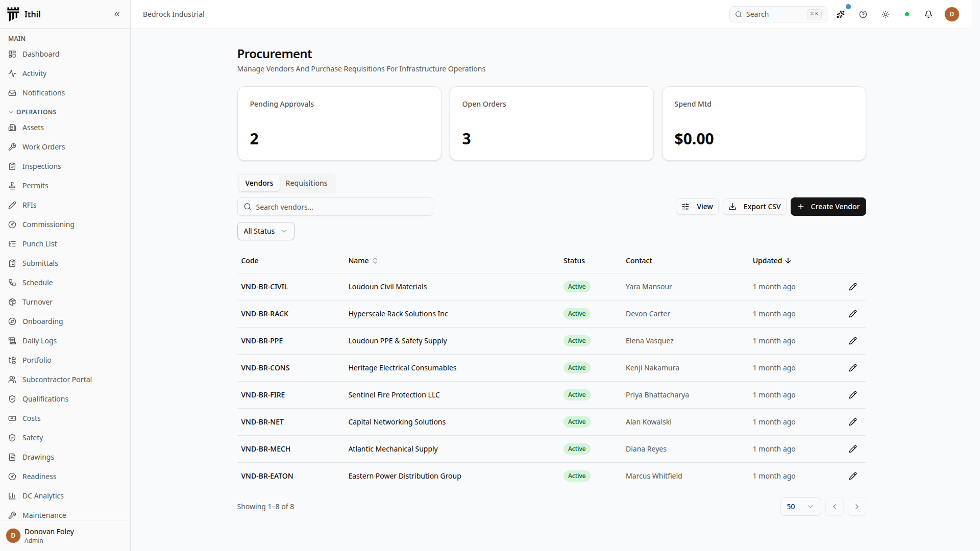
Task: Go to Commissioning page
Action: tap(65, 224)
